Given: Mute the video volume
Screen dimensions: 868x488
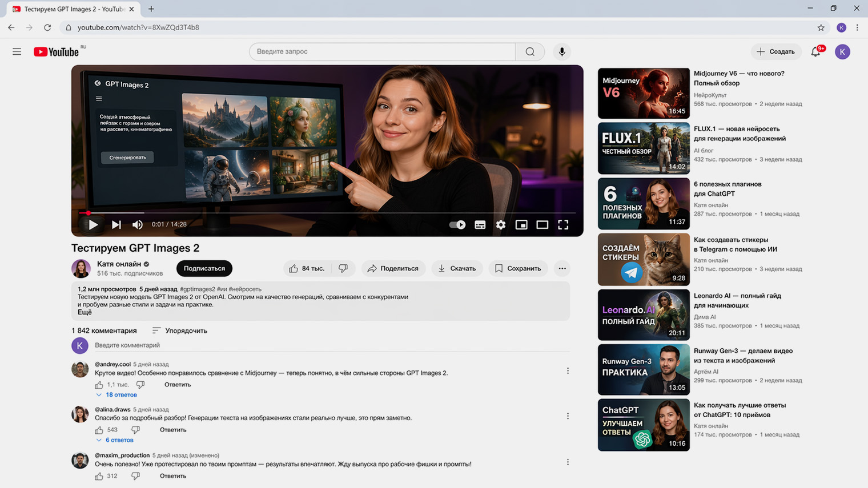Looking at the screenshot, I should coord(138,225).
